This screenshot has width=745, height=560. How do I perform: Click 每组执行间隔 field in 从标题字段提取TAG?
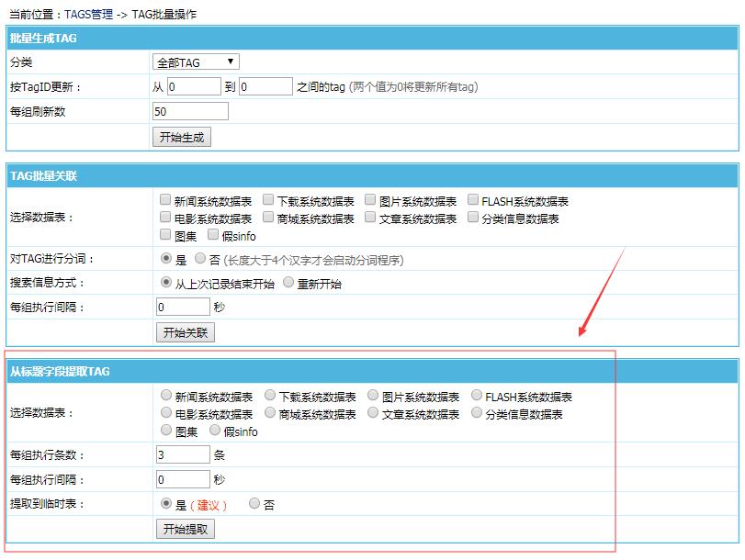coord(183,479)
